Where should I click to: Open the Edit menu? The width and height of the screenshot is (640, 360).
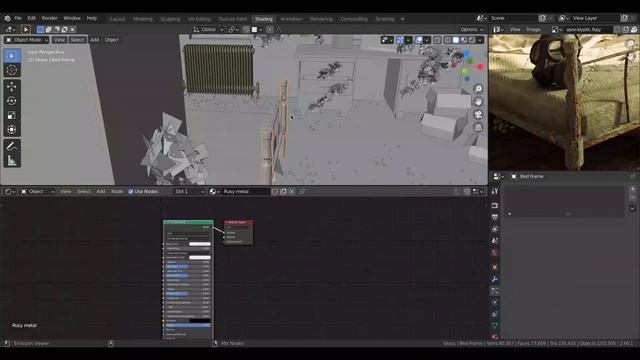[x=31, y=18]
